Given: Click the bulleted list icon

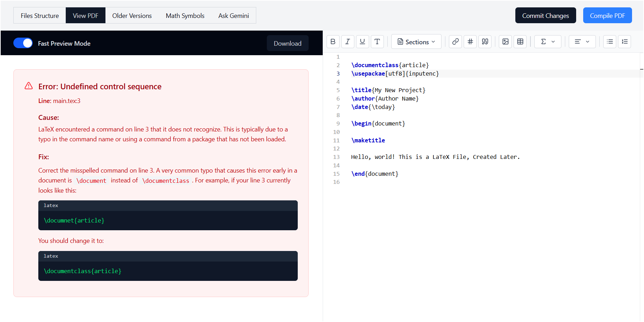Looking at the screenshot, I should [610, 41].
